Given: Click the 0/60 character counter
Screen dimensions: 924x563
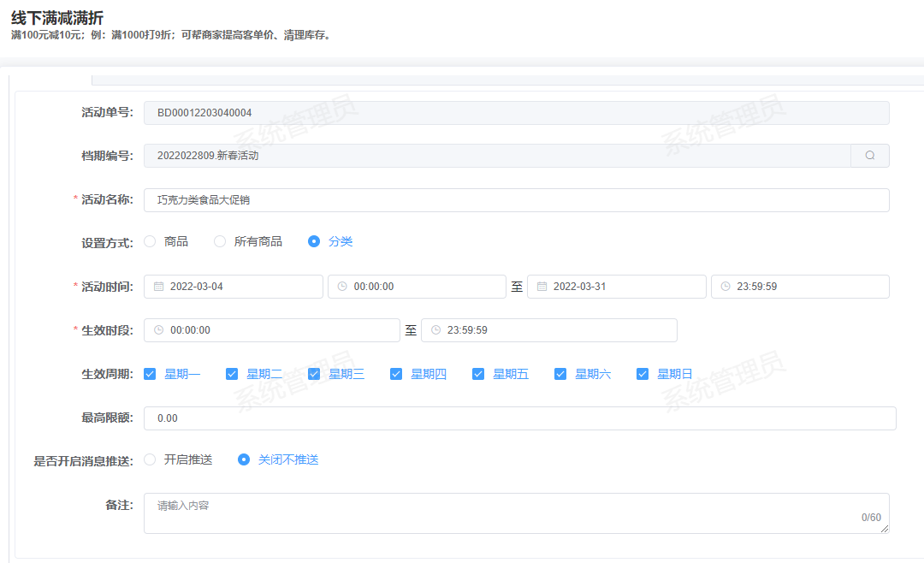Looking at the screenshot, I should [x=871, y=518].
